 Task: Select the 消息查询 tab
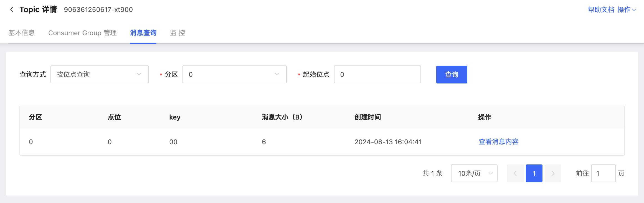pos(143,33)
